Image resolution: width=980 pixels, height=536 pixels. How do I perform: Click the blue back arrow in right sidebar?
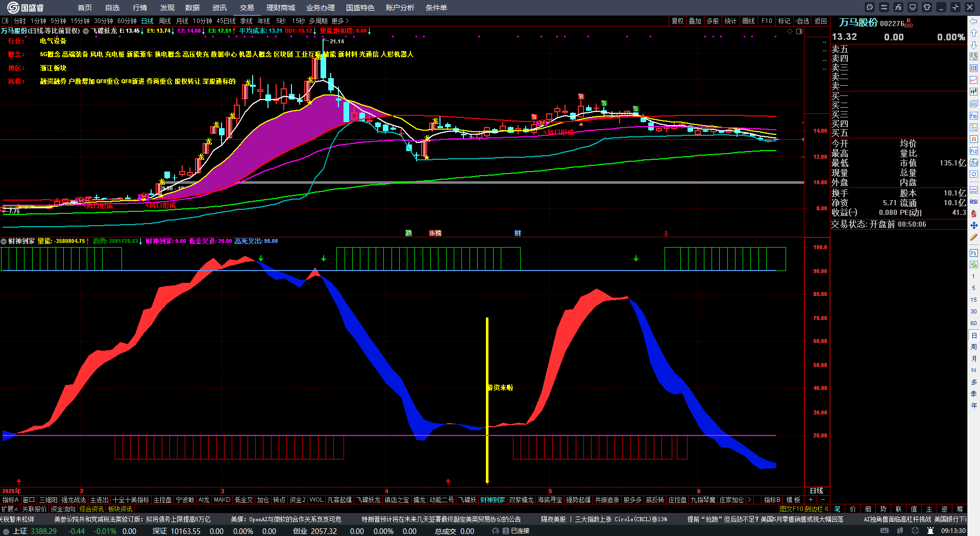974,21
